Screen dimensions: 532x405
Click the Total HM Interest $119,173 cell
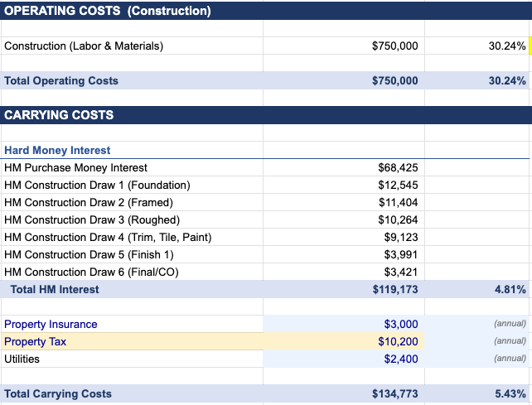coord(344,289)
